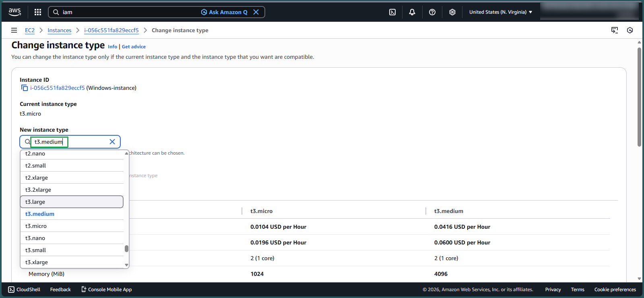
Task: Open instance ID link under Instance ID
Action: [58, 88]
